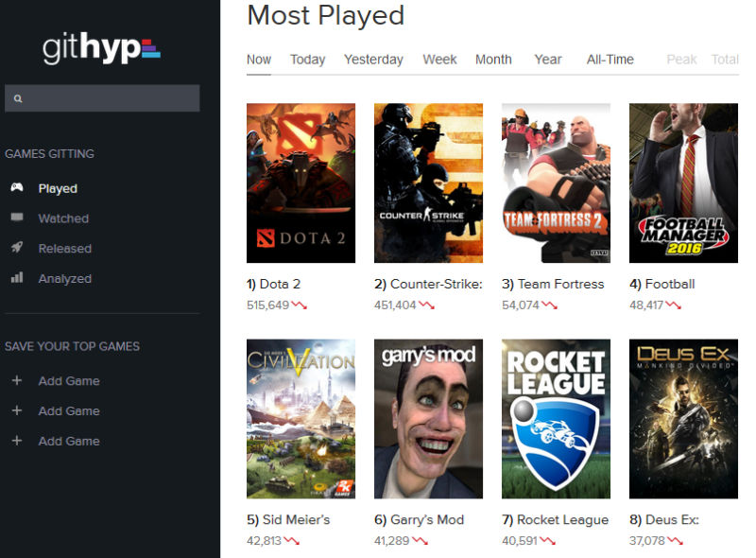Click the '1) Dota 2' title
The image size is (756, 558).
pos(273,284)
